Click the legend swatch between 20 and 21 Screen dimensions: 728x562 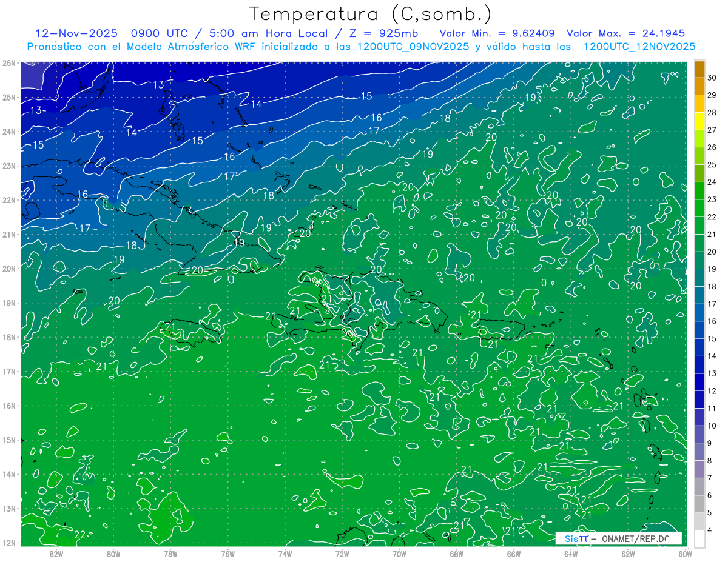click(x=699, y=243)
